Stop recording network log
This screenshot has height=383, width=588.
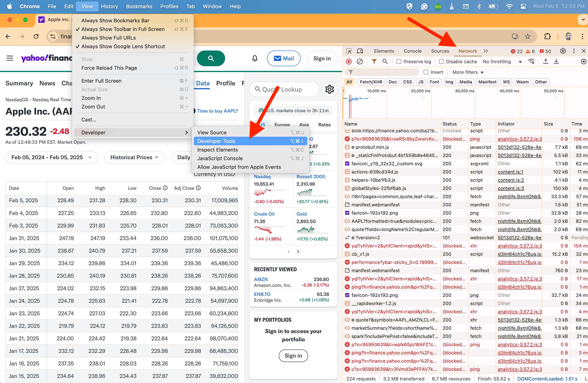(x=349, y=61)
